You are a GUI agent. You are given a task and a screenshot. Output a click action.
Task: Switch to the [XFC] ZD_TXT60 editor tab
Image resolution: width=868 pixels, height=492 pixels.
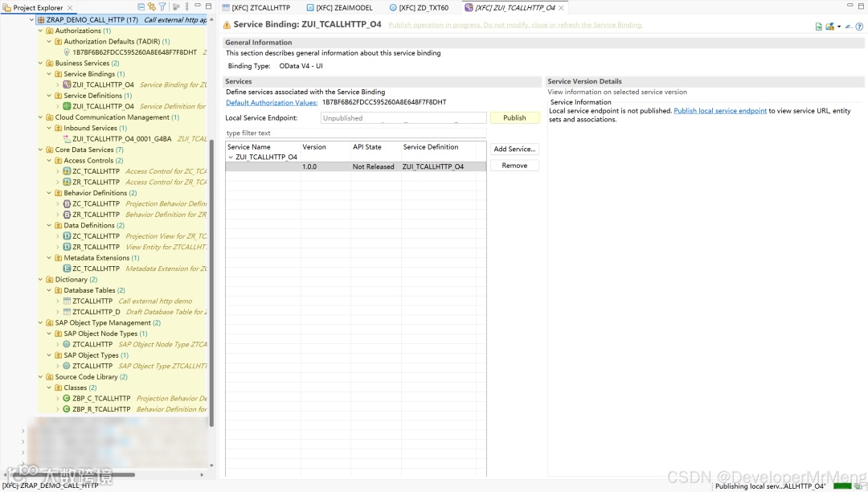419,8
